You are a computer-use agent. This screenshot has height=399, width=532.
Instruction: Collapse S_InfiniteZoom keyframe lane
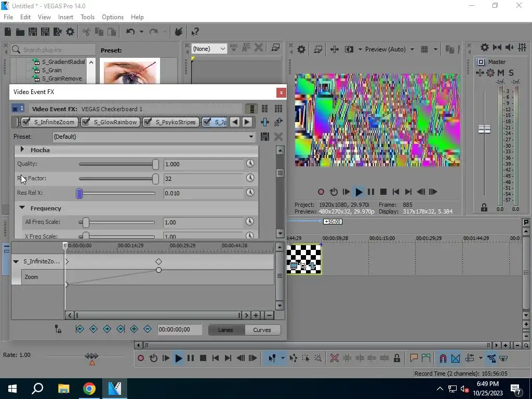point(16,262)
